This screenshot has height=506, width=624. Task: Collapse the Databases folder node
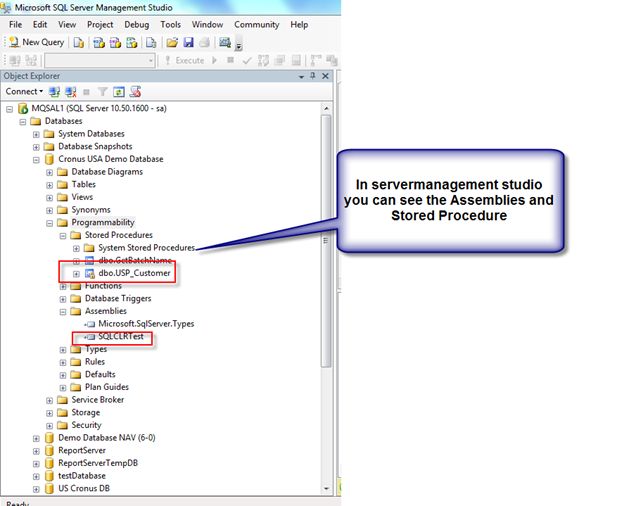coord(23,122)
